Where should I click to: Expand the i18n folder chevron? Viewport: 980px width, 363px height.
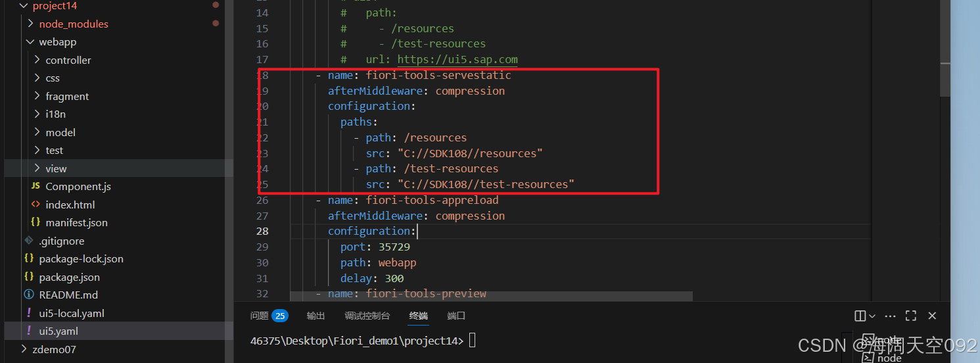pyautogui.click(x=37, y=114)
